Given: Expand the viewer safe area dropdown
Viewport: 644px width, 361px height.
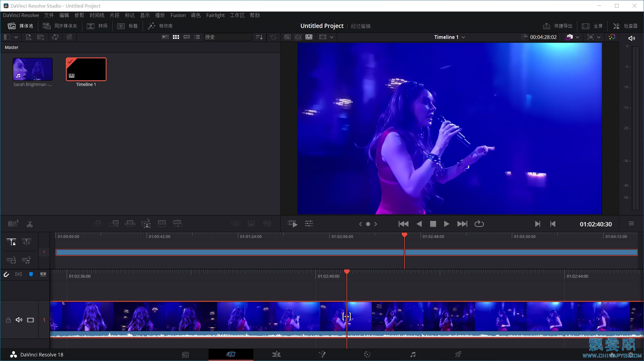Looking at the screenshot, I should pyautogui.click(x=332, y=37).
